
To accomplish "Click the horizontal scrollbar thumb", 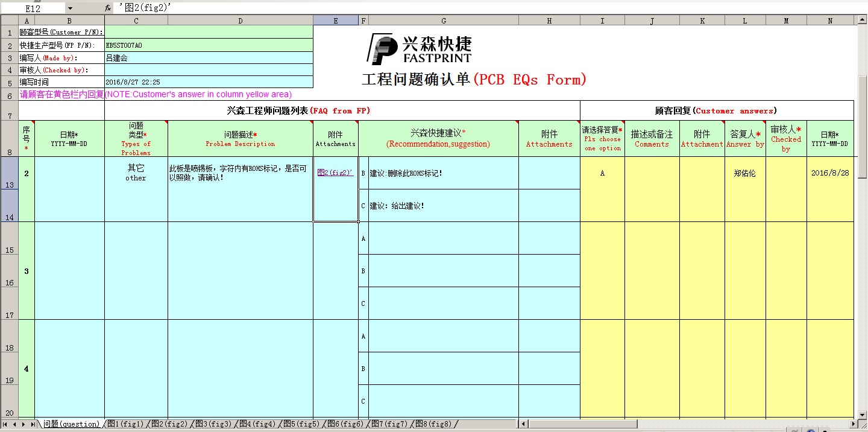I will coord(583,424).
